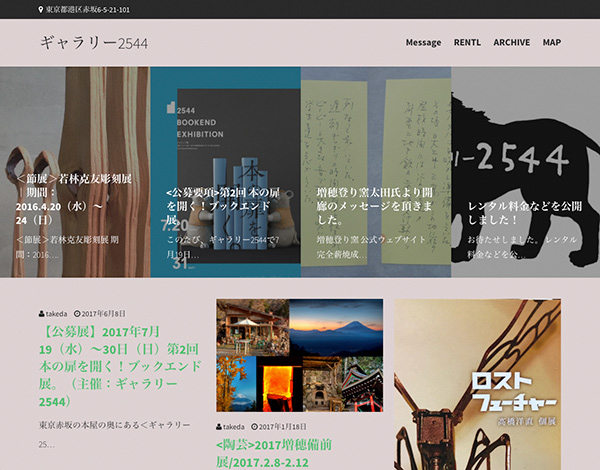Click the ロストフューチャー poster thumbnail

pyautogui.click(x=477, y=385)
